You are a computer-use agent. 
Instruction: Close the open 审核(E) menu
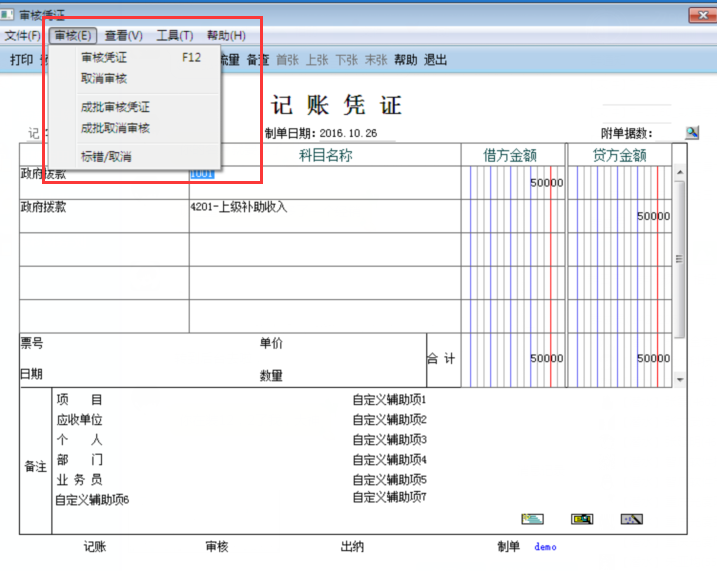point(73,35)
